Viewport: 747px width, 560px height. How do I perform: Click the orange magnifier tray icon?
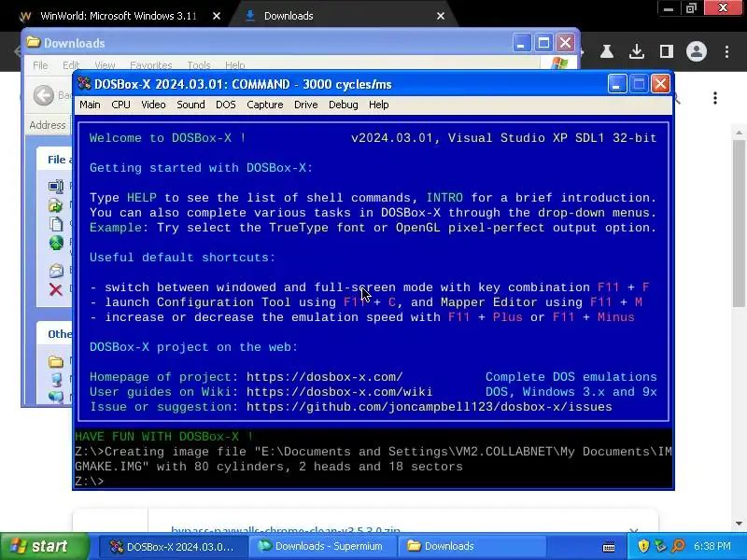point(679,546)
